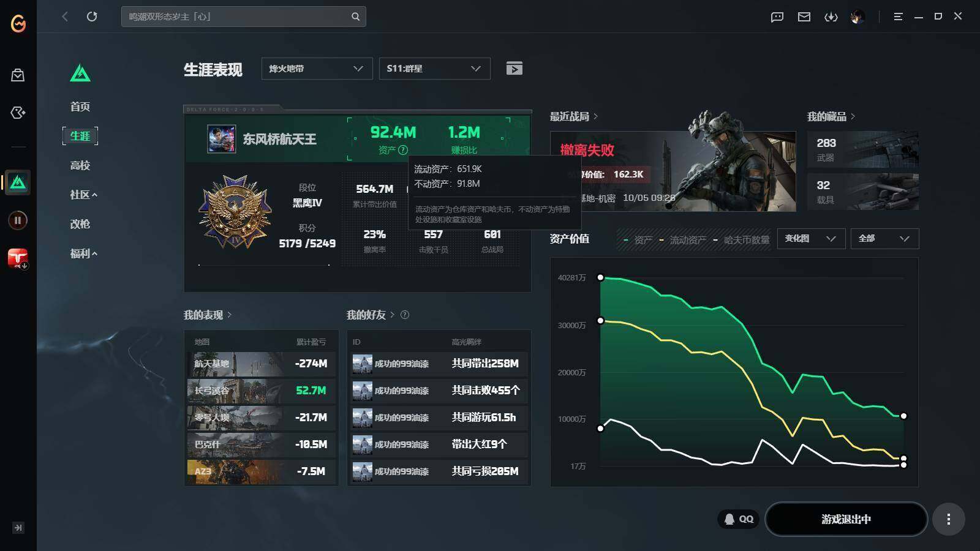
Task: Open the store bag icon in sidebar
Action: pyautogui.click(x=18, y=75)
